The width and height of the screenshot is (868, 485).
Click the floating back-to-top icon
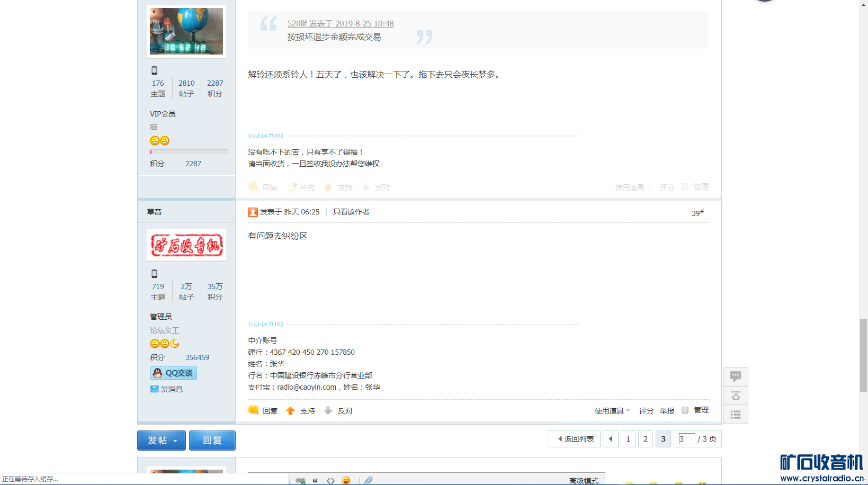pyautogui.click(x=736, y=396)
